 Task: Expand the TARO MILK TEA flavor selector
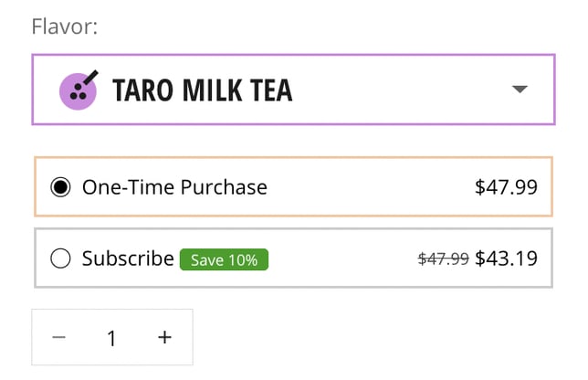tap(293, 90)
